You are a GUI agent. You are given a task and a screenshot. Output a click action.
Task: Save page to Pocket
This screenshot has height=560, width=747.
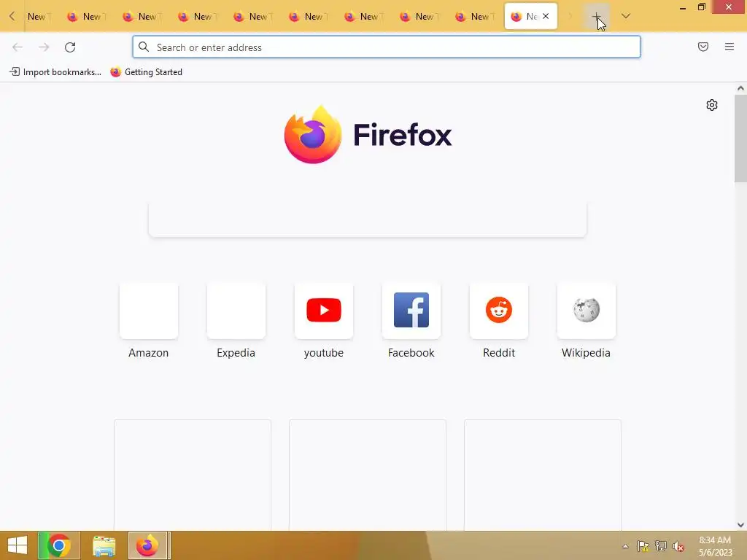pos(703,47)
